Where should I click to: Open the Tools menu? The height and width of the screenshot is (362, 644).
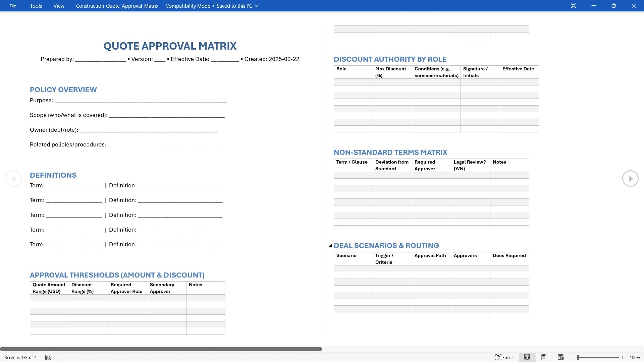point(36,6)
